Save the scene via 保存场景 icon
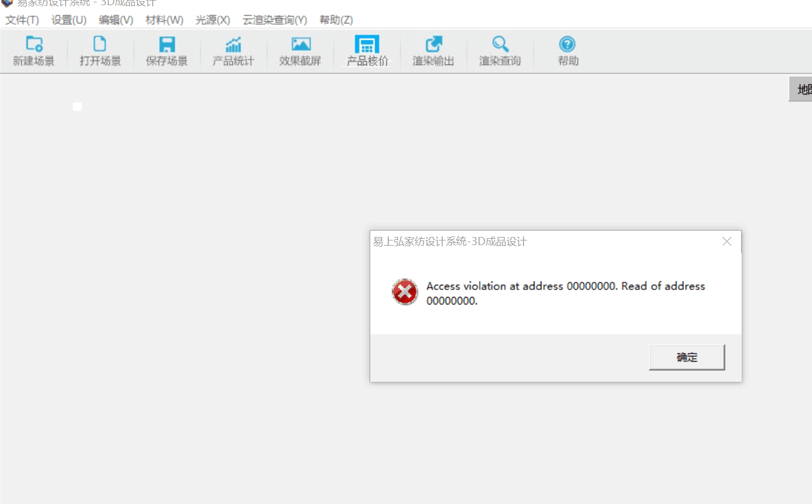 tap(167, 51)
